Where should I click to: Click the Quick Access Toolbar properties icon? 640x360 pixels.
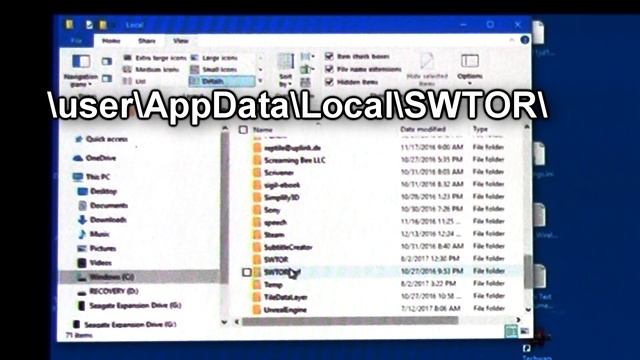pyautogui.click(x=89, y=24)
